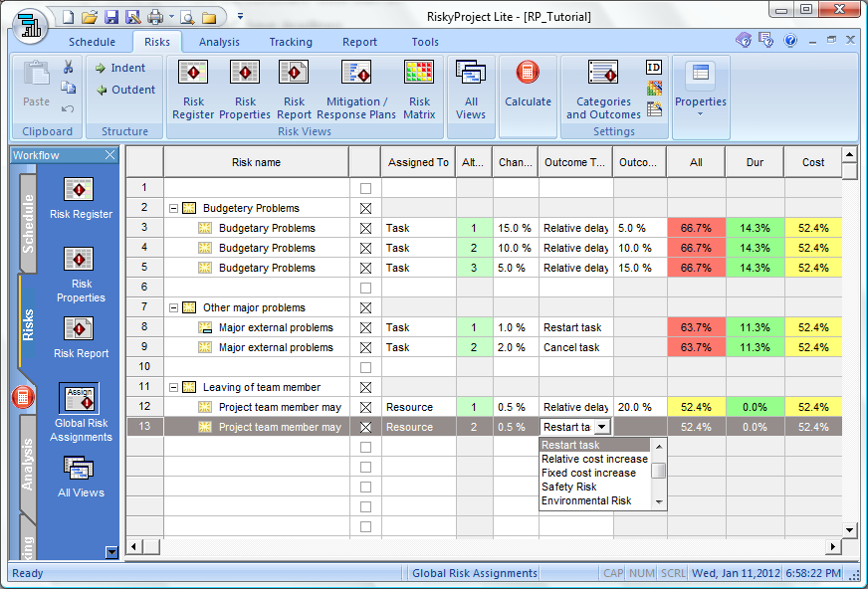Click the New document icon
This screenshot has width=868, height=589.
coord(68,18)
